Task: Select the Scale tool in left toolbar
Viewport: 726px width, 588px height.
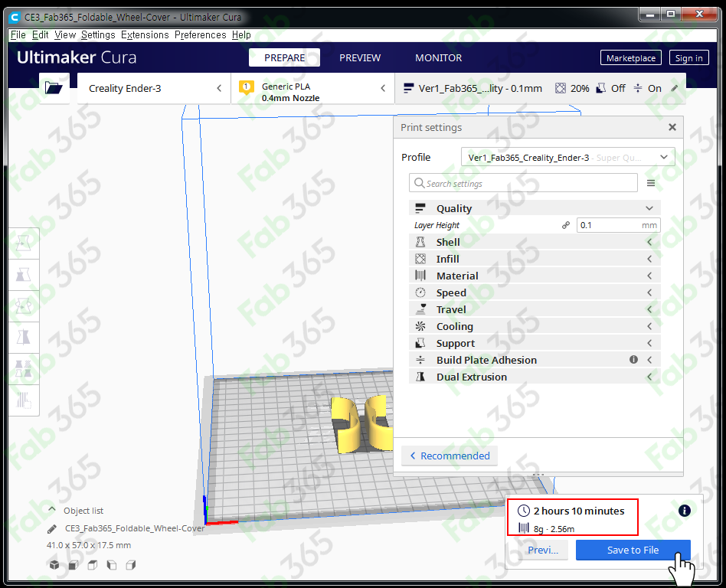Action: (23, 275)
